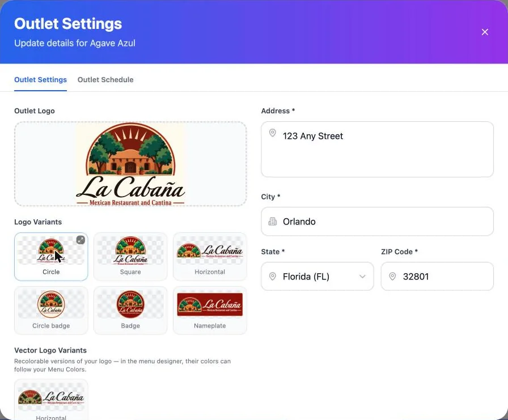This screenshot has width=508, height=420.
Task: Click the 'Logo Variants' section label
Action: [x=38, y=222]
